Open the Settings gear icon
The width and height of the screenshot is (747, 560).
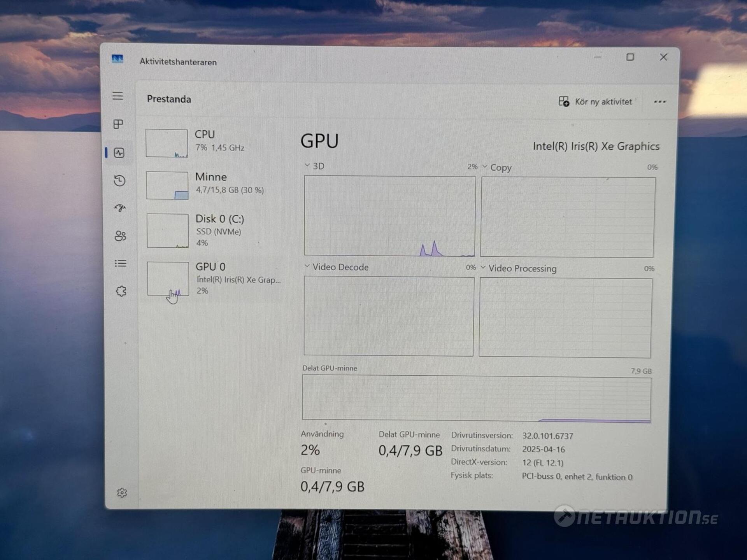pyautogui.click(x=122, y=493)
